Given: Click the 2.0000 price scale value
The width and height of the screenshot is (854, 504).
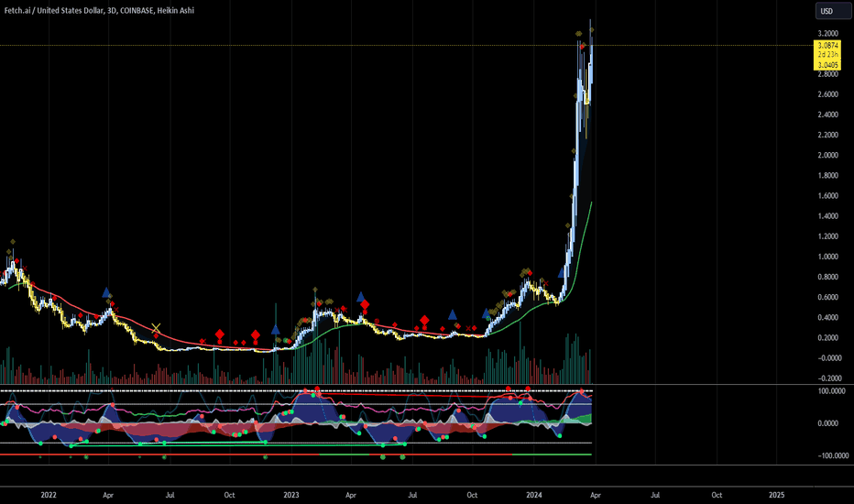Looking at the screenshot, I should pyautogui.click(x=827, y=155).
